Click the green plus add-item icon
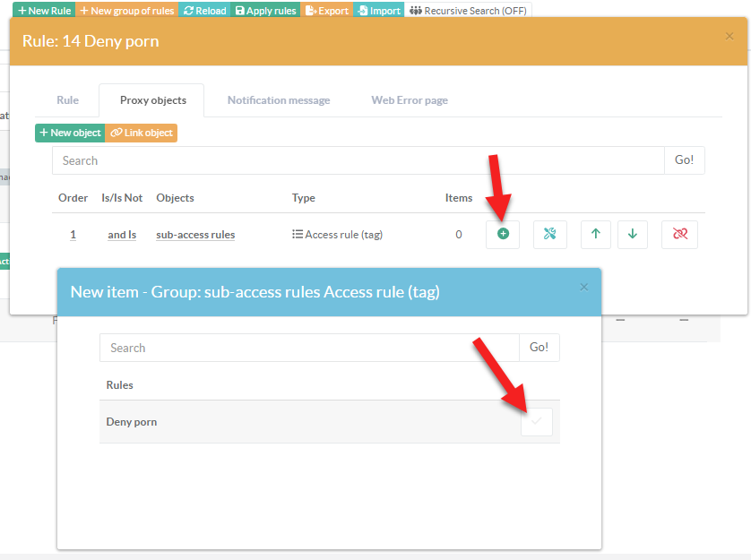The width and height of the screenshot is (751, 560). 503,234
